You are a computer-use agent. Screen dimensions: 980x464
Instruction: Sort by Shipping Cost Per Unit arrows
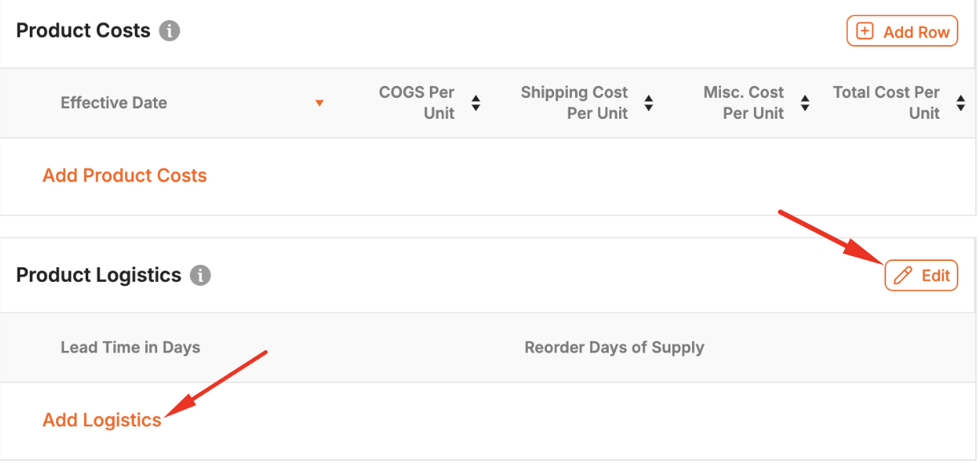649,103
